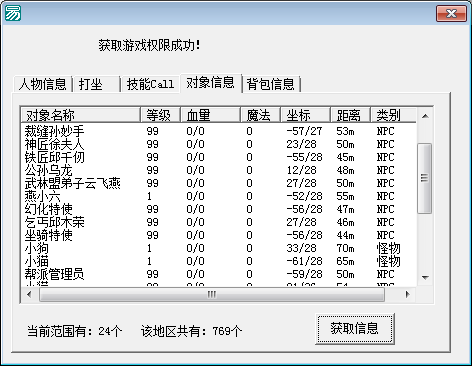The image size is (472, 366).
Task: Click the 当前范围有: 24个 label
Action: point(75,331)
